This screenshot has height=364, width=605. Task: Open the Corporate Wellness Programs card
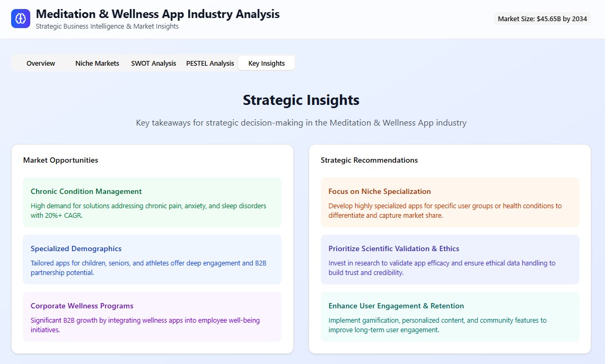tap(152, 316)
